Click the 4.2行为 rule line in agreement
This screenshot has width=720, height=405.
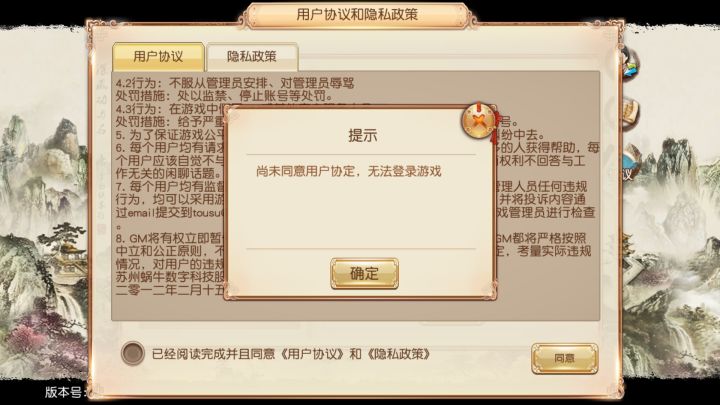coord(235,83)
